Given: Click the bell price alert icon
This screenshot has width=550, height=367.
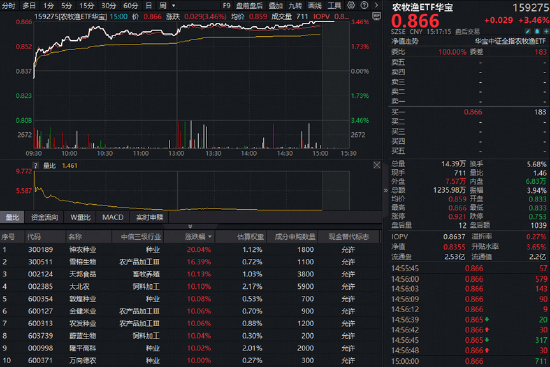Looking at the screenshot, I should [x=537, y=31].
